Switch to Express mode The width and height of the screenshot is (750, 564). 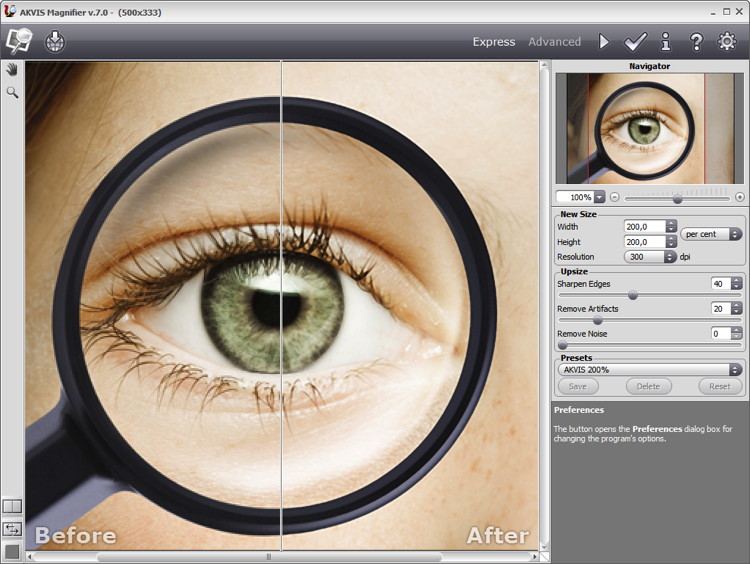pos(494,42)
